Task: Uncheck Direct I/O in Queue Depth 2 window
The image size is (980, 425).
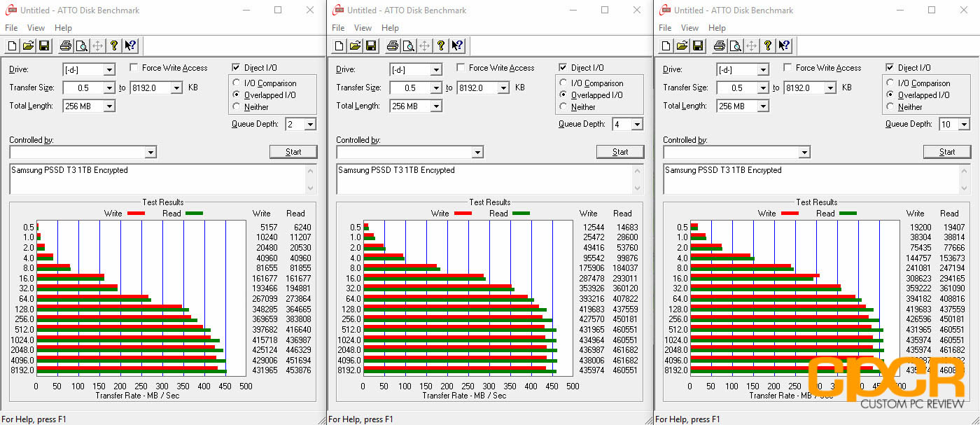Action: [236, 68]
